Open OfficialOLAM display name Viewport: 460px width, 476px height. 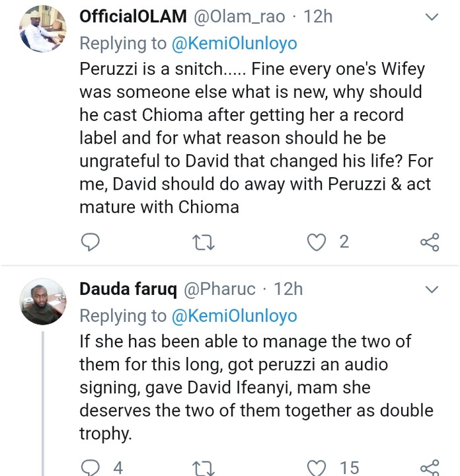pos(134,16)
